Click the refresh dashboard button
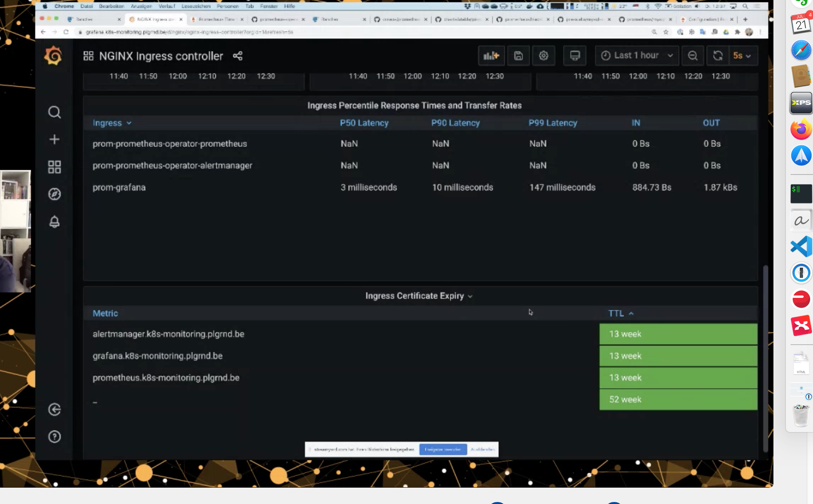813x504 pixels. (718, 55)
